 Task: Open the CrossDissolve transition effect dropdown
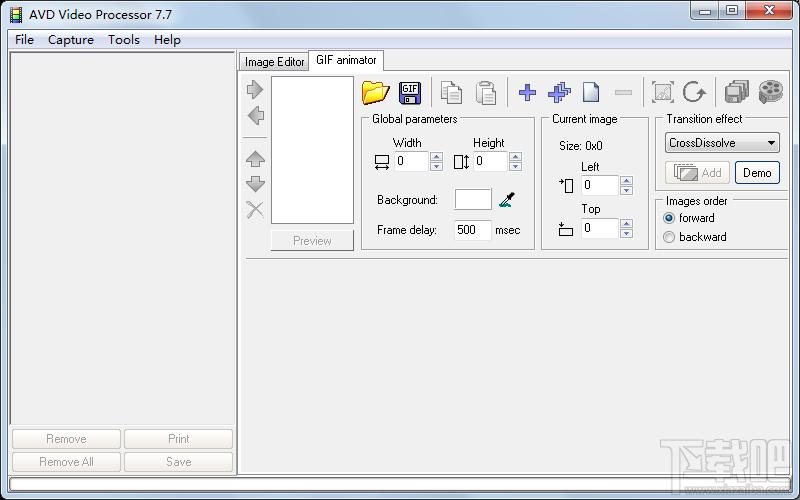(x=722, y=143)
